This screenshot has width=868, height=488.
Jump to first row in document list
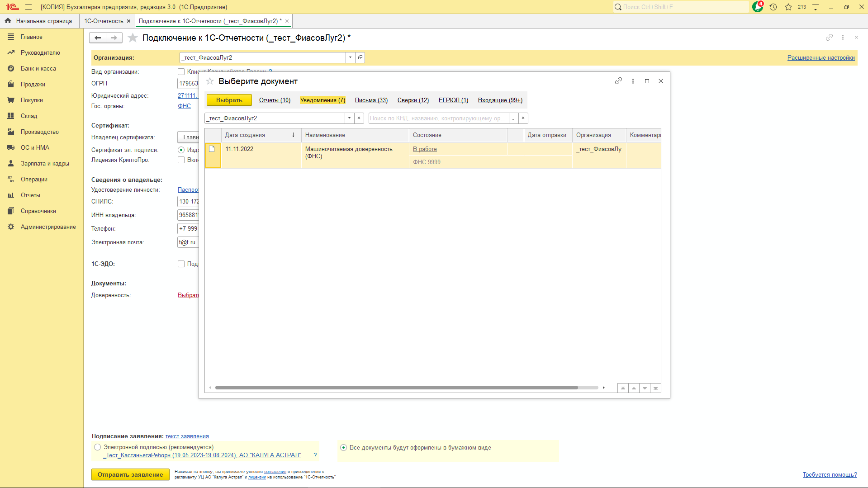(x=623, y=388)
